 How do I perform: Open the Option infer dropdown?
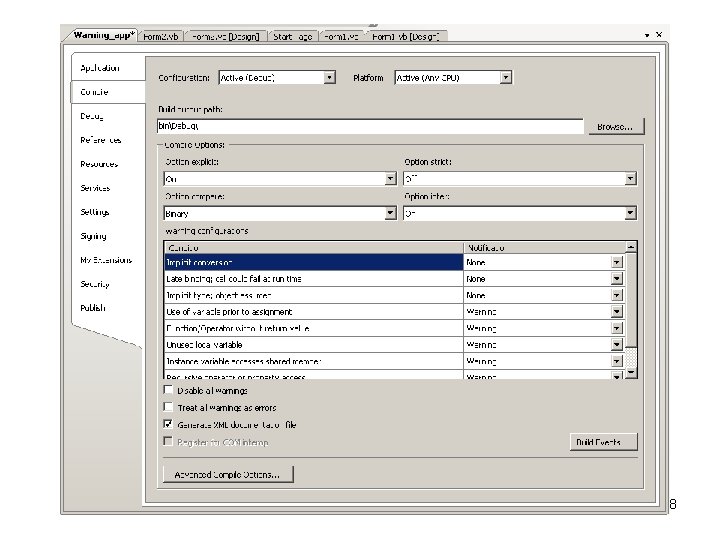pyautogui.click(x=630, y=213)
